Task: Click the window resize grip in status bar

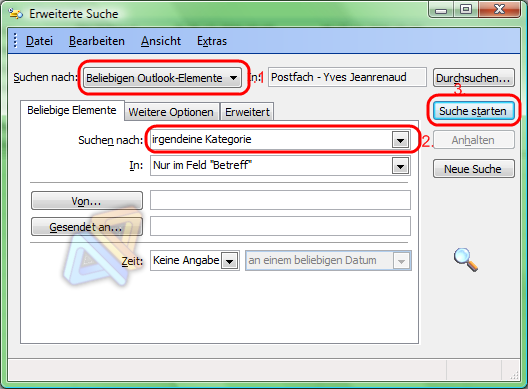Action: pyautogui.click(x=514, y=375)
